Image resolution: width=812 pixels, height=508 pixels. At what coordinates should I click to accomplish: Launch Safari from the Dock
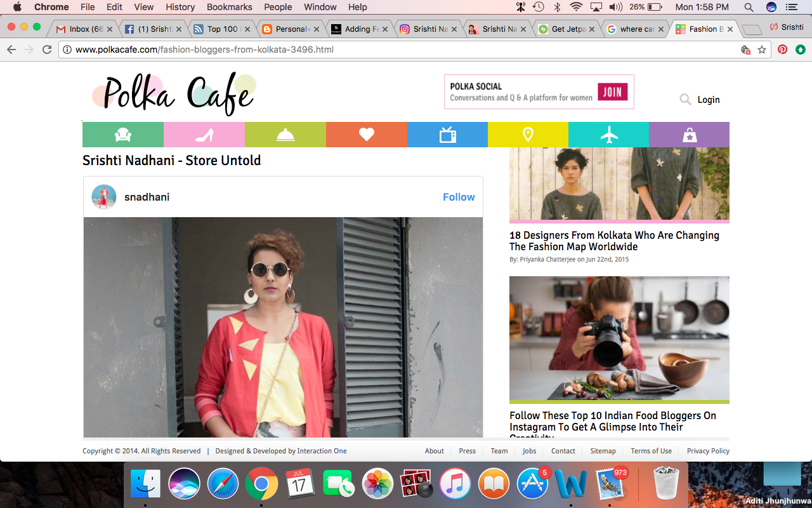[223, 485]
